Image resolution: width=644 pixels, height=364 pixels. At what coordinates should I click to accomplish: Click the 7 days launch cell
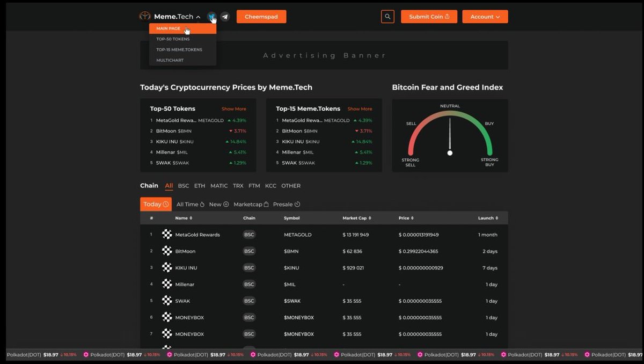[x=490, y=268]
